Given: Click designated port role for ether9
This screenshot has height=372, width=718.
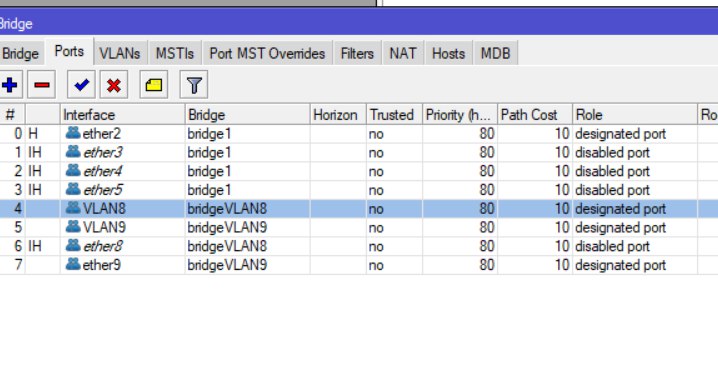Looking at the screenshot, I should [x=620, y=265].
